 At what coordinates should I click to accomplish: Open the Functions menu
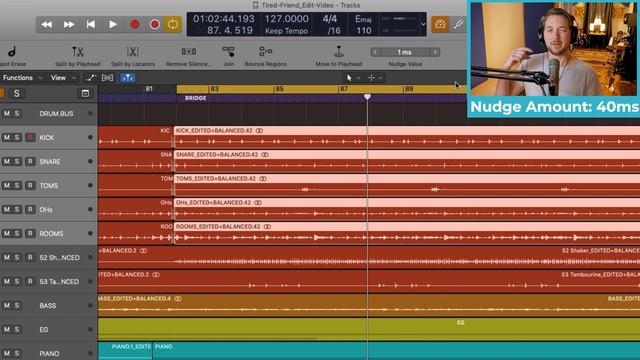22,78
